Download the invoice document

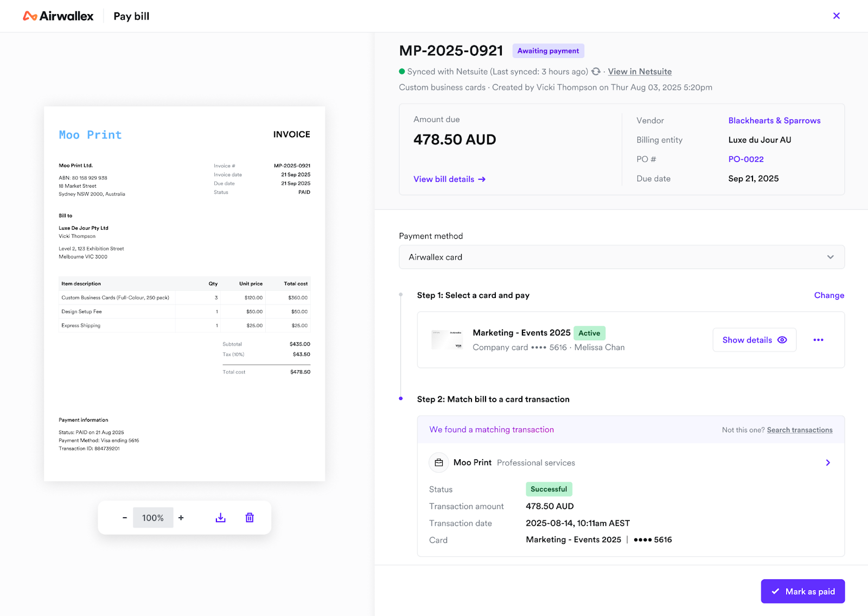[x=220, y=518]
